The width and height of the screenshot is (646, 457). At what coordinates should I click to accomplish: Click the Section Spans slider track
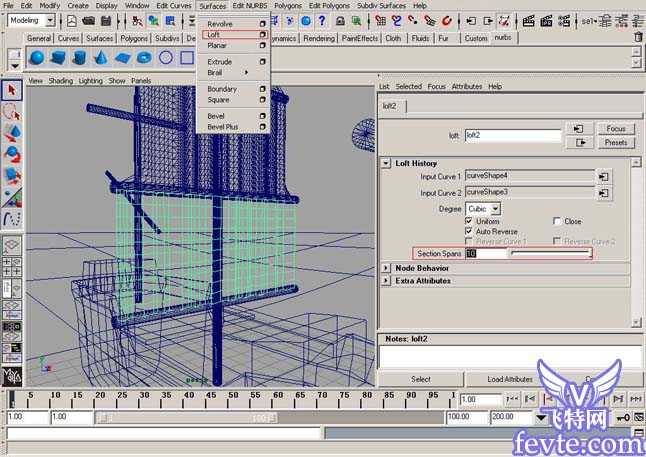[x=550, y=254]
